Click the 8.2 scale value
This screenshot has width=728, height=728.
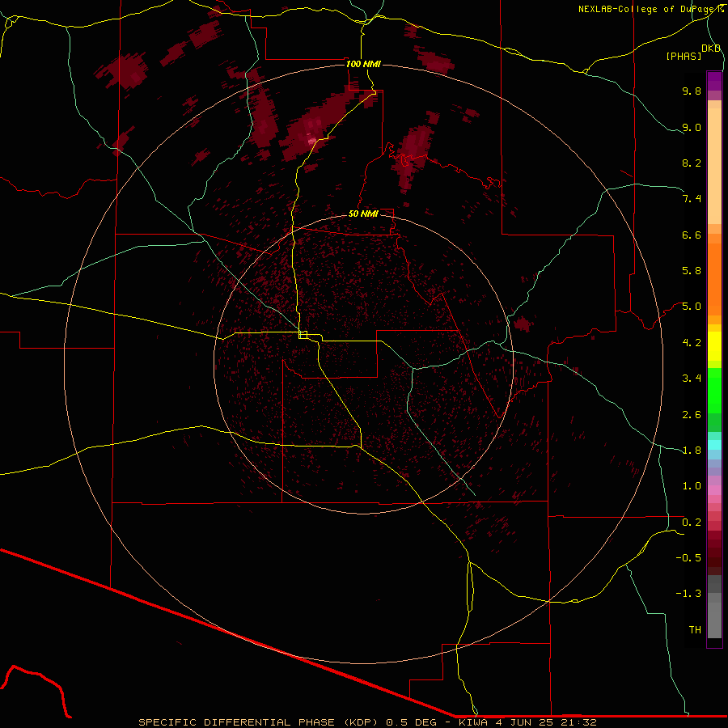[692, 163]
